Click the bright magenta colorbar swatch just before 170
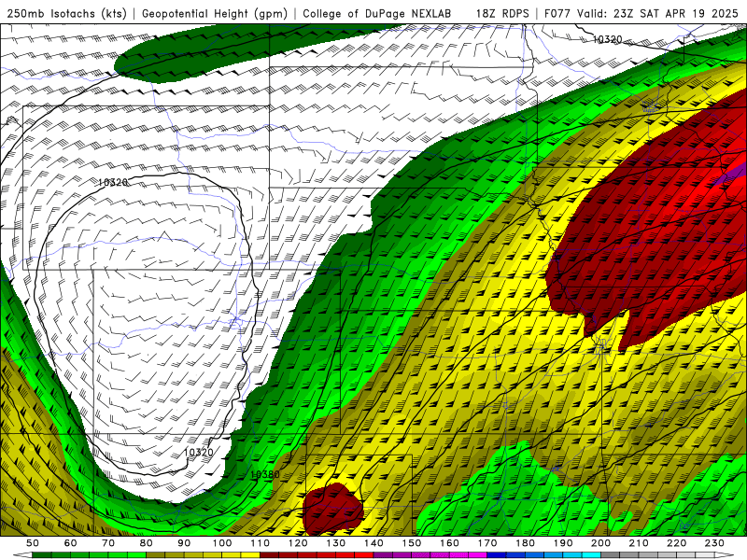The height and width of the screenshot is (560, 747). click(478, 555)
